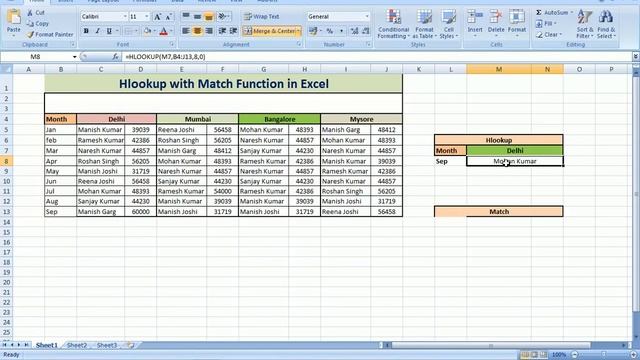Click the Name Box showing M8
The width and height of the screenshot is (640, 360).
coord(36,57)
